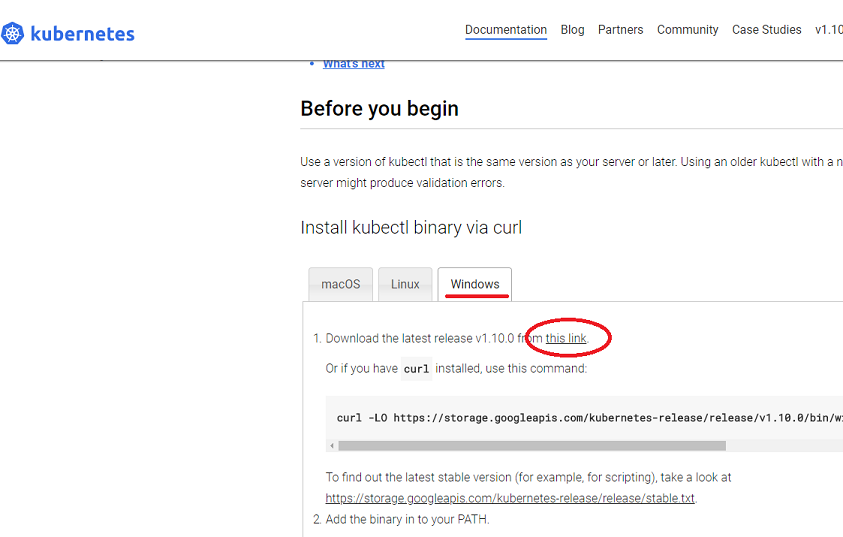
Task: Click the curl -LO command text
Action: click(x=590, y=418)
